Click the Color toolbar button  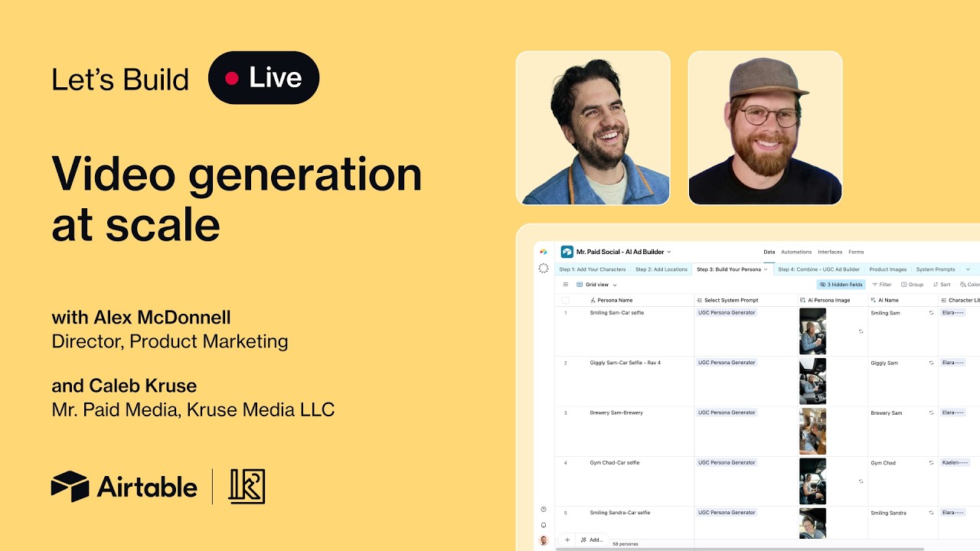969,285
